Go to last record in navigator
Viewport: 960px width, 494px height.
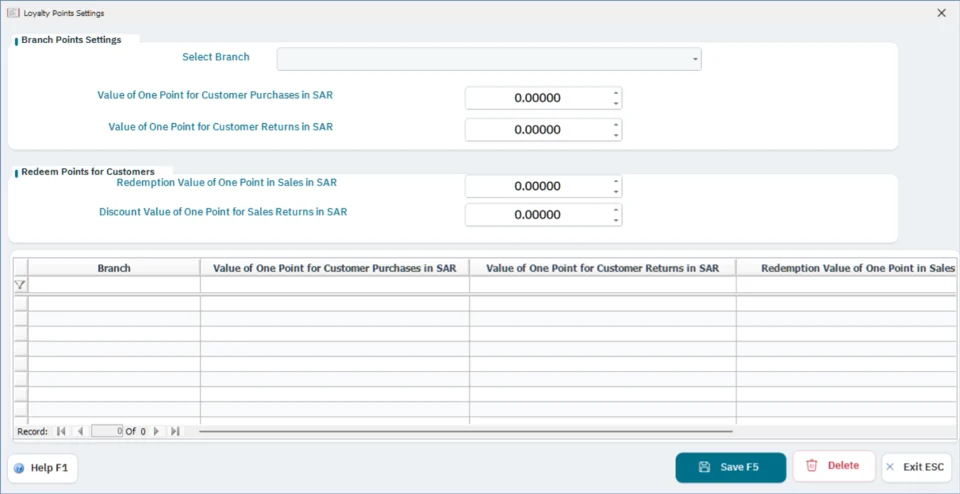(175, 431)
